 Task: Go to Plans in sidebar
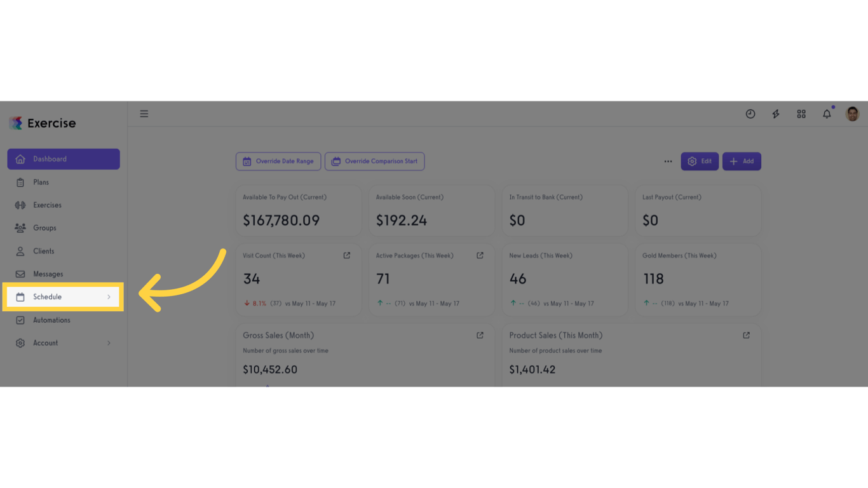click(x=41, y=182)
